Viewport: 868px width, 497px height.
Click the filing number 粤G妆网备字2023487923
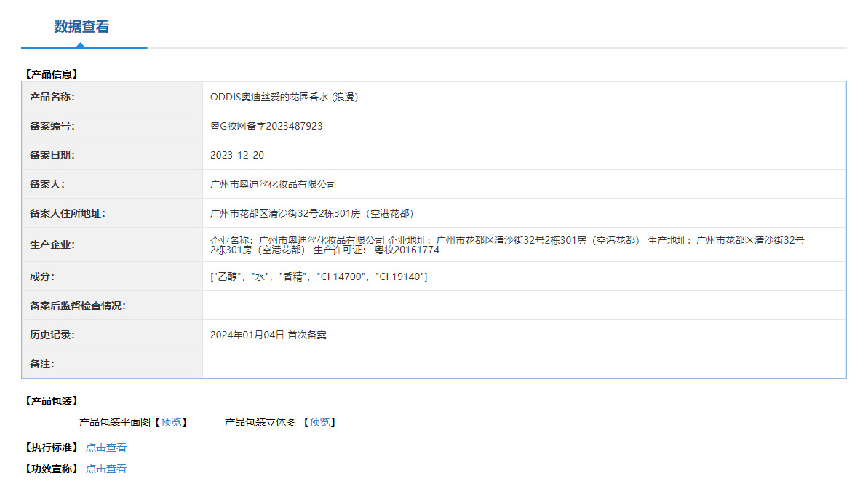tap(266, 126)
